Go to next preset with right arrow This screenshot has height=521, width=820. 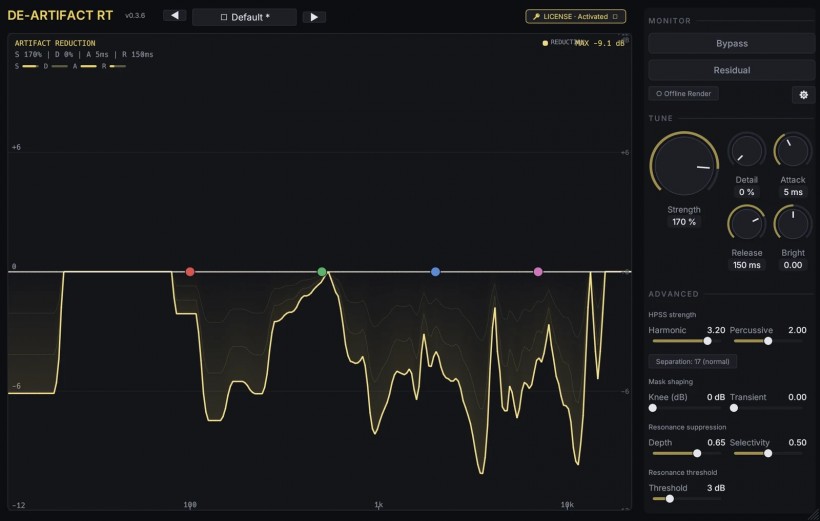click(314, 17)
